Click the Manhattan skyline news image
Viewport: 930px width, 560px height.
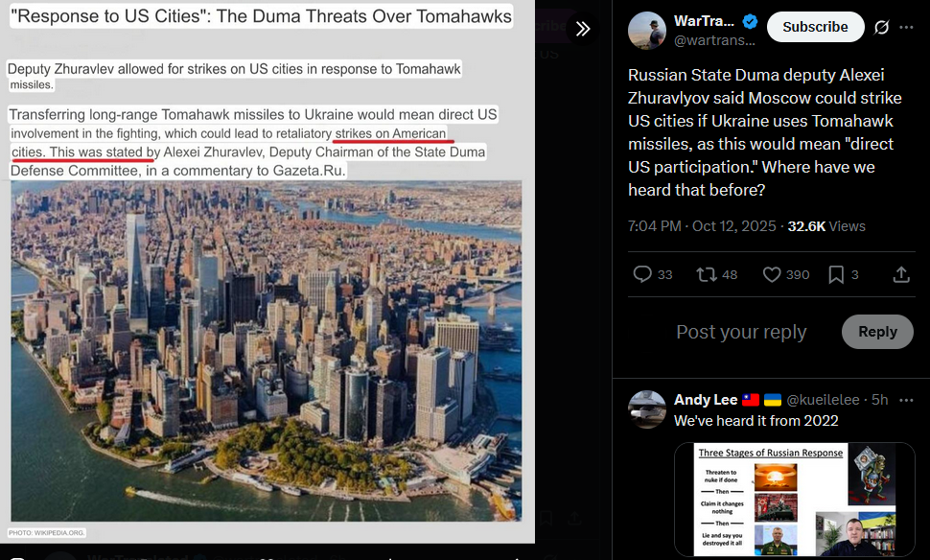tap(267, 351)
